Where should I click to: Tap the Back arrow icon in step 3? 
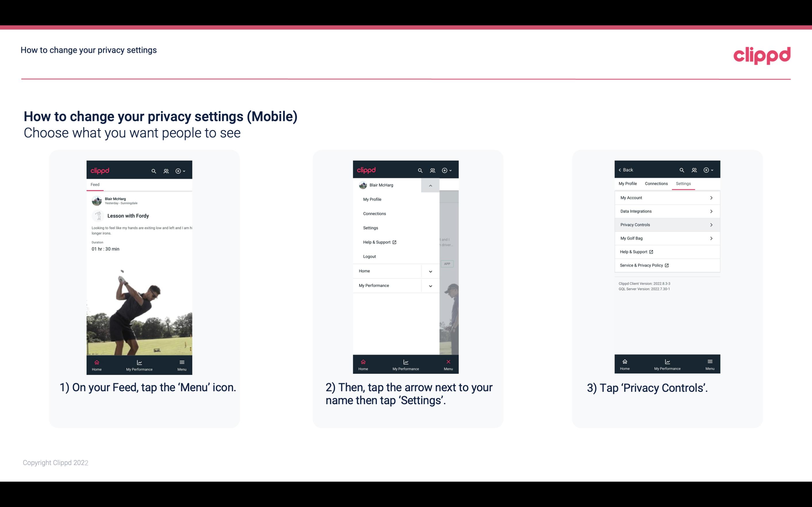coord(621,169)
